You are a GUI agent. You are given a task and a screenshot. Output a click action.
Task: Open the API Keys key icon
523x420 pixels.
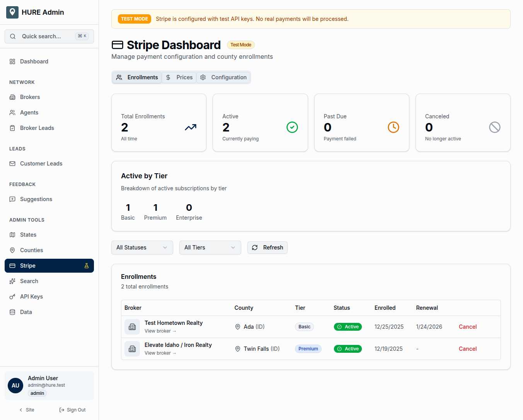pos(13,297)
